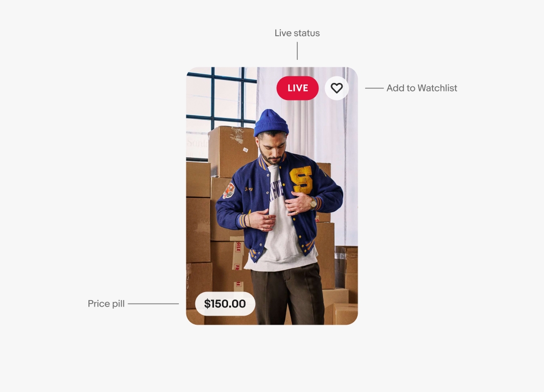544x392 pixels.
Task: Click the tiger patch on jacket sleeve
Action: tap(229, 191)
